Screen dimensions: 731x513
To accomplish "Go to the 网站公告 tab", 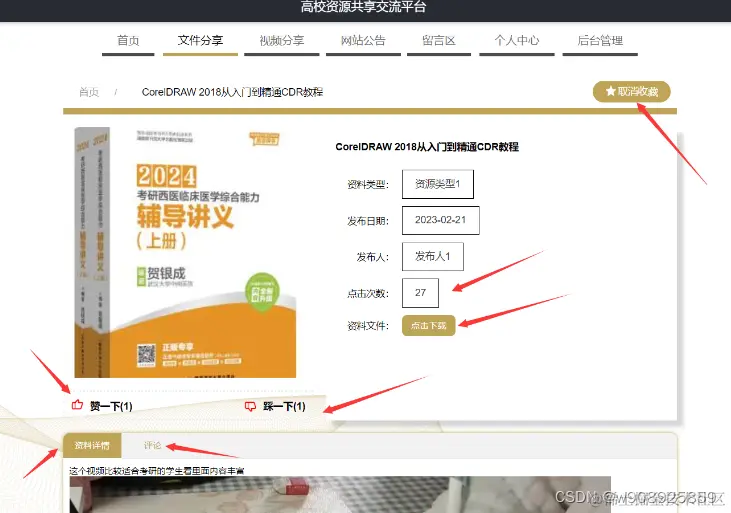I will click(363, 41).
